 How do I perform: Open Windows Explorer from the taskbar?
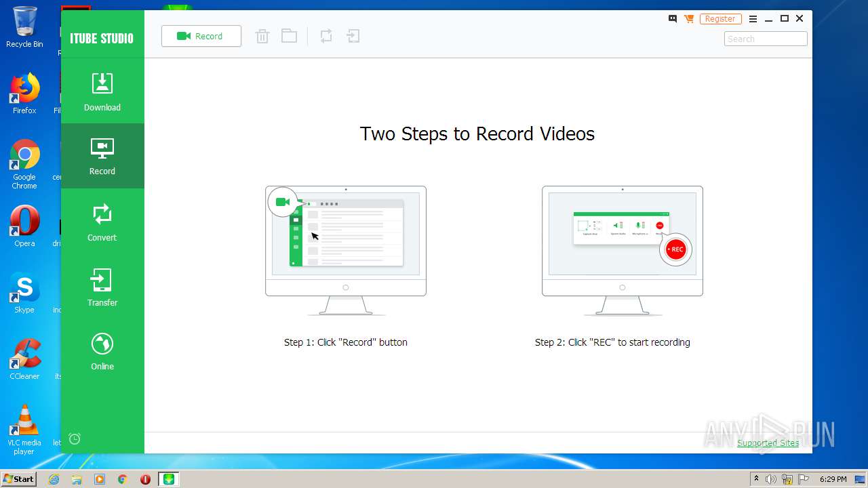coord(77,479)
